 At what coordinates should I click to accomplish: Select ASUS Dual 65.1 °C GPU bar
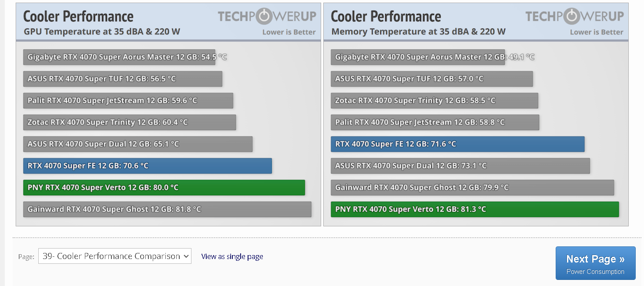pyautogui.click(x=138, y=144)
